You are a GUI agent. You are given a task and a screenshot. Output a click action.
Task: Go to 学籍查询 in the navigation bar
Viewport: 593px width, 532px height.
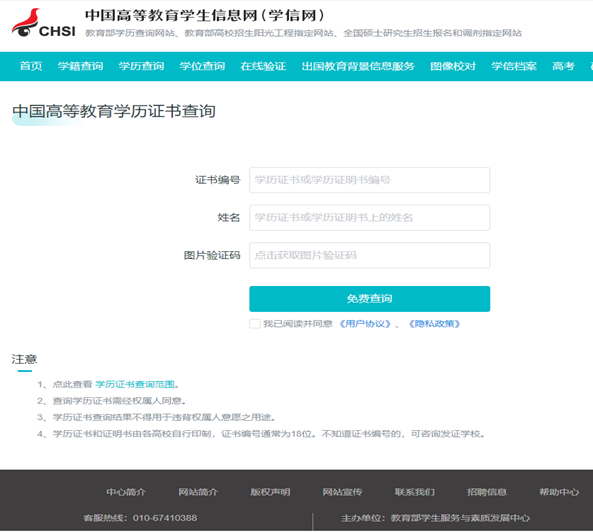(80, 66)
